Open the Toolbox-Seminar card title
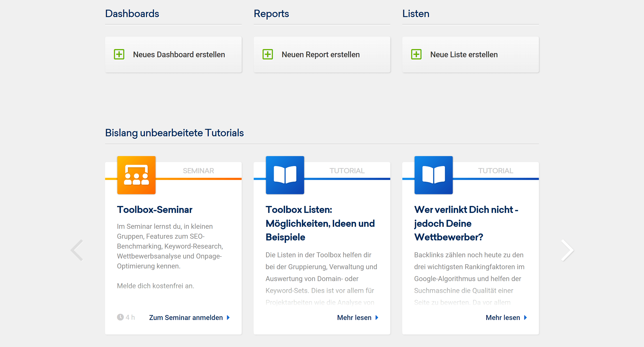This screenshot has width=644, height=347. point(155,210)
